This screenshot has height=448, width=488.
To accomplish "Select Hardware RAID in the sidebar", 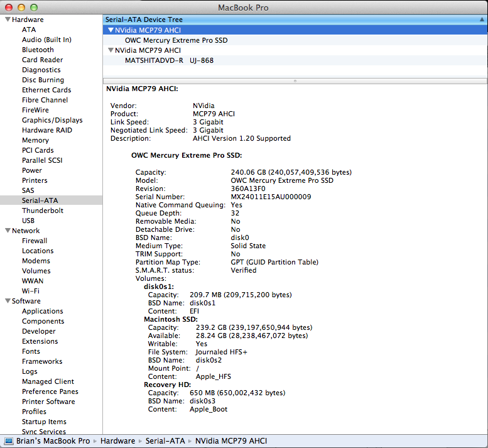I will pos(47,130).
